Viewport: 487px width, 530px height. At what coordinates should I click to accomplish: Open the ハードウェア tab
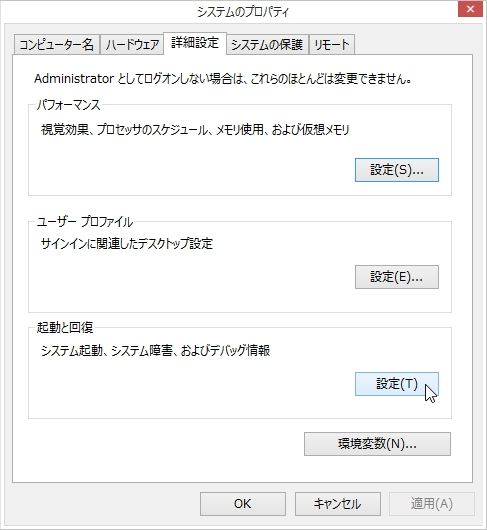point(132,44)
